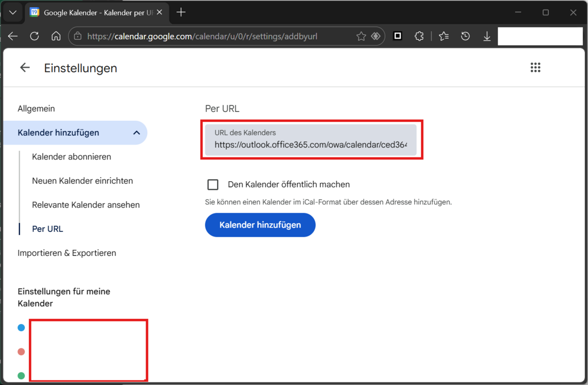This screenshot has width=588, height=385.
Task: Enable 'Den Kalender öffentlich machen' checkbox
Action: point(213,185)
